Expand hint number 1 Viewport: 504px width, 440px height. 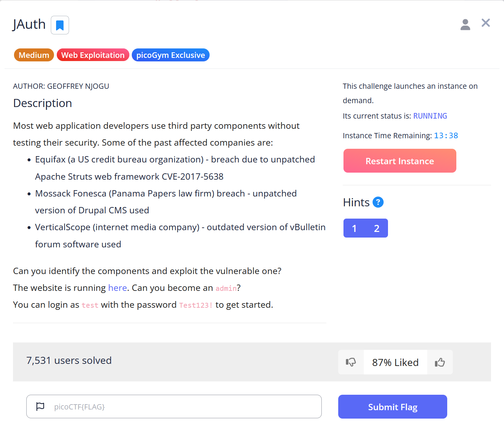(354, 228)
